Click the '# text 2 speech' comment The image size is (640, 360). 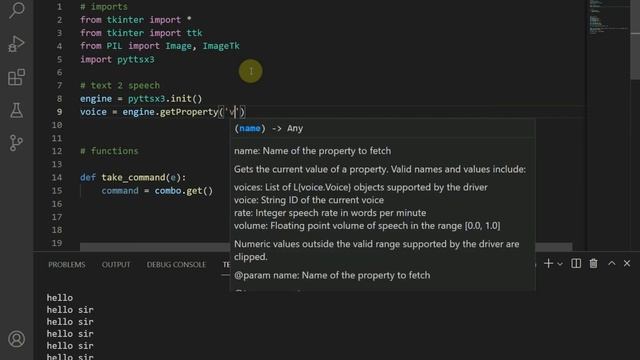click(120, 85)
